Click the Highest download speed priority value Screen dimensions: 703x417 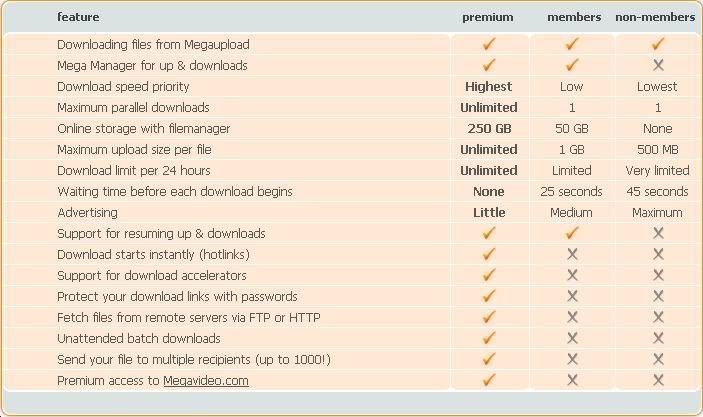tap(489, 87)
